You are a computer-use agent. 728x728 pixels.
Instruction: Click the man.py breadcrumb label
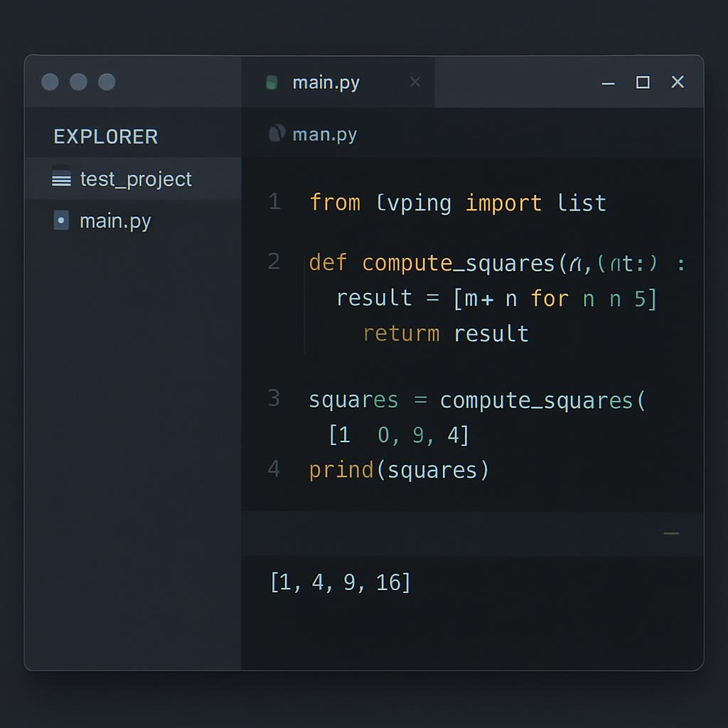coord(325,134)
